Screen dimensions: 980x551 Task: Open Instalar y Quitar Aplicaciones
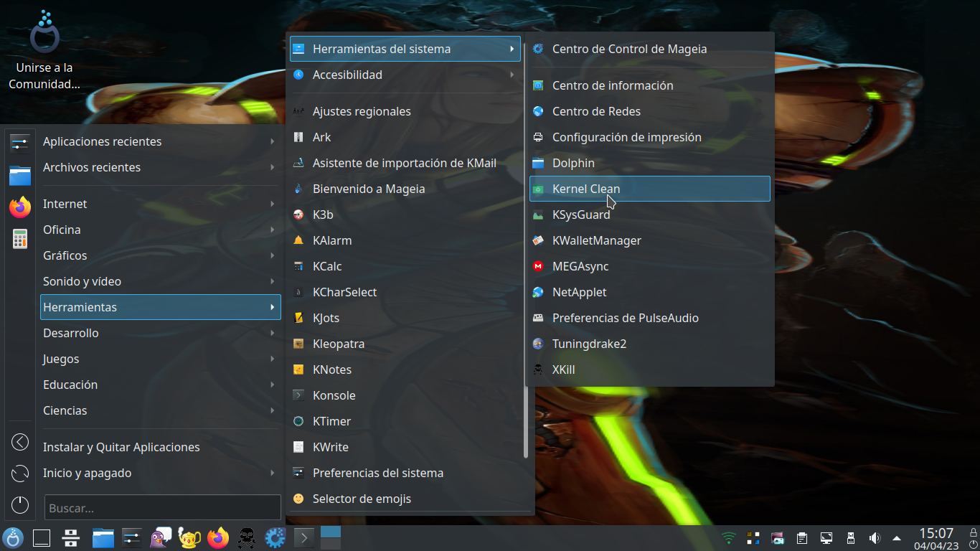tap(160, 447)
